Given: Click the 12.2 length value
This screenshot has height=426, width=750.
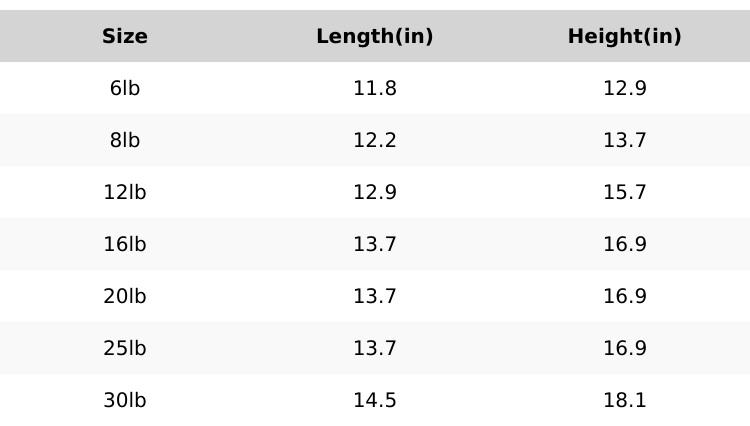Looking at the screenshot, I should point(375,141).
